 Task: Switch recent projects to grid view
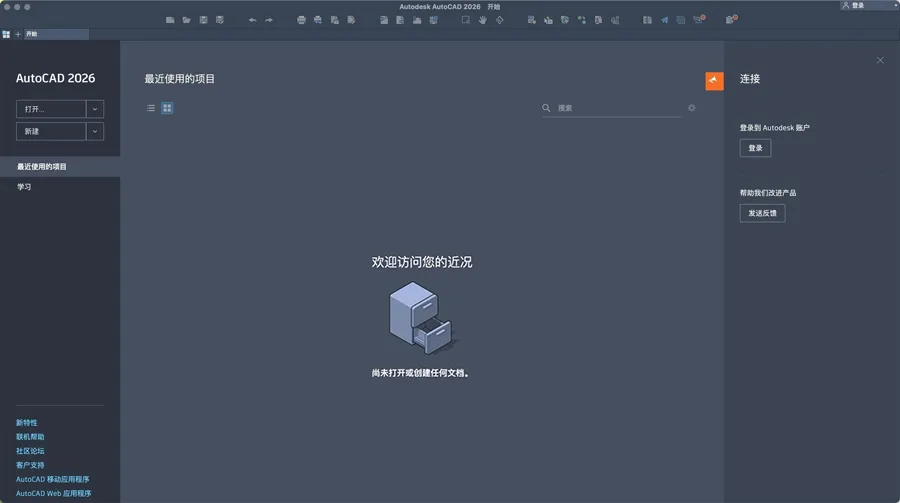click(x=167, y=108)
